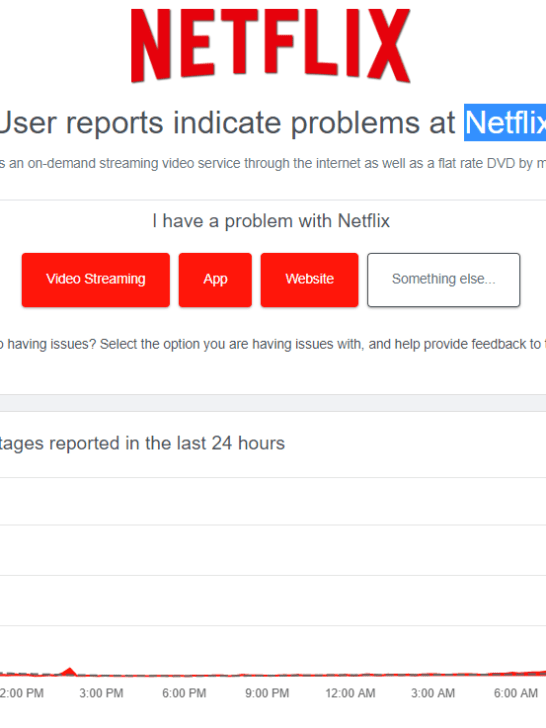
Task: Report a Website problem
Action: (x=309, y=280)
